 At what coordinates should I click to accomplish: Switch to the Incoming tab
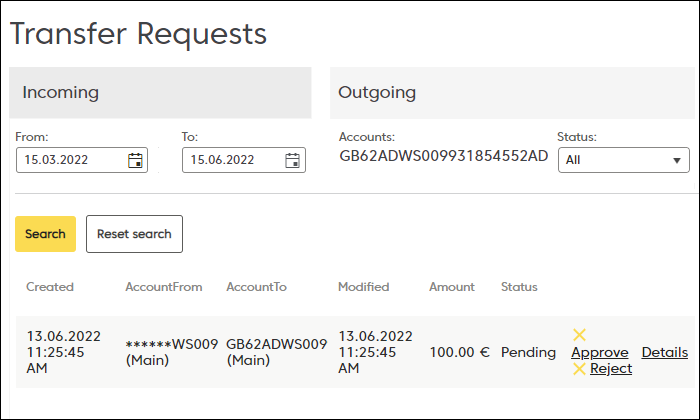(x=160, y=93)
